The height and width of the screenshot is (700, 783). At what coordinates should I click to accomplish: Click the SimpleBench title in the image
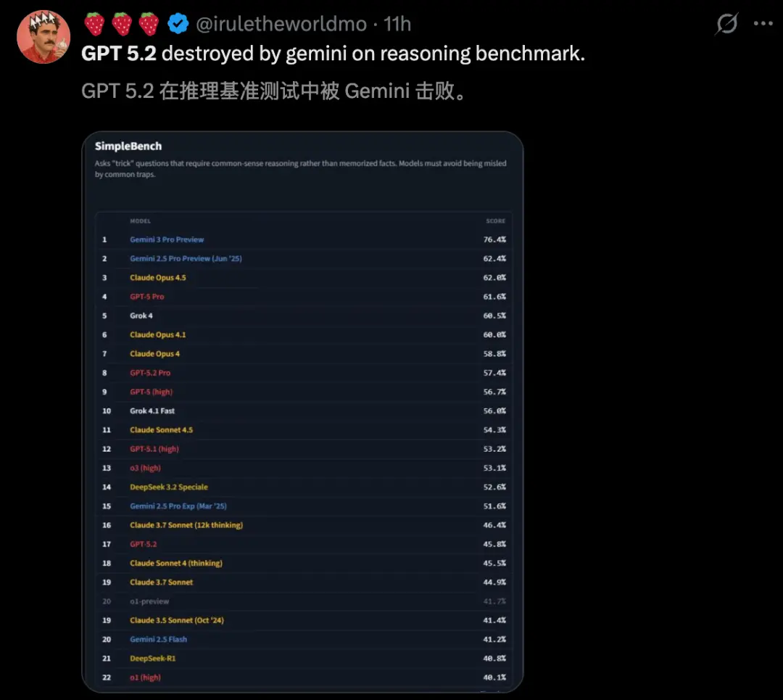click(x=128, y=147)
